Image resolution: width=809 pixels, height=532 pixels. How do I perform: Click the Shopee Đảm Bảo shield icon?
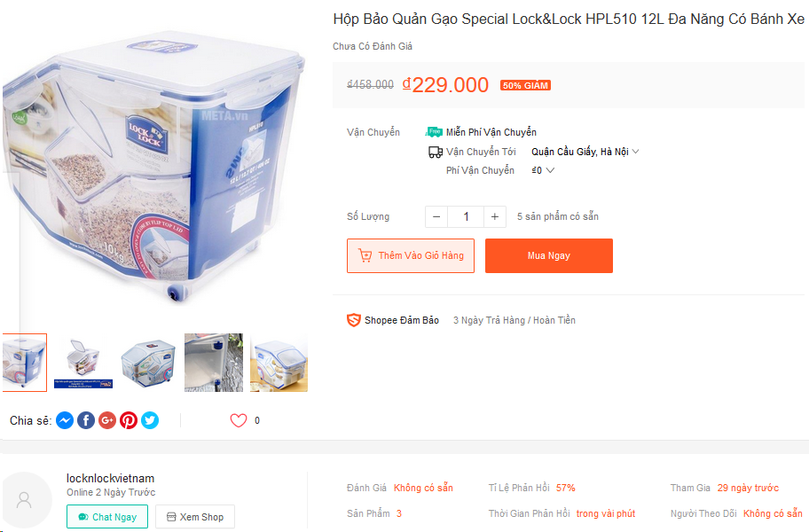point(354,320)
